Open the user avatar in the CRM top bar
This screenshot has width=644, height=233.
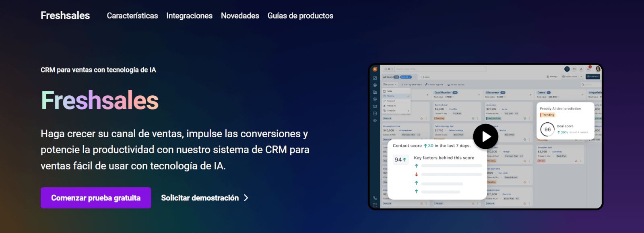pyautogui.click(x=598, y=69)
